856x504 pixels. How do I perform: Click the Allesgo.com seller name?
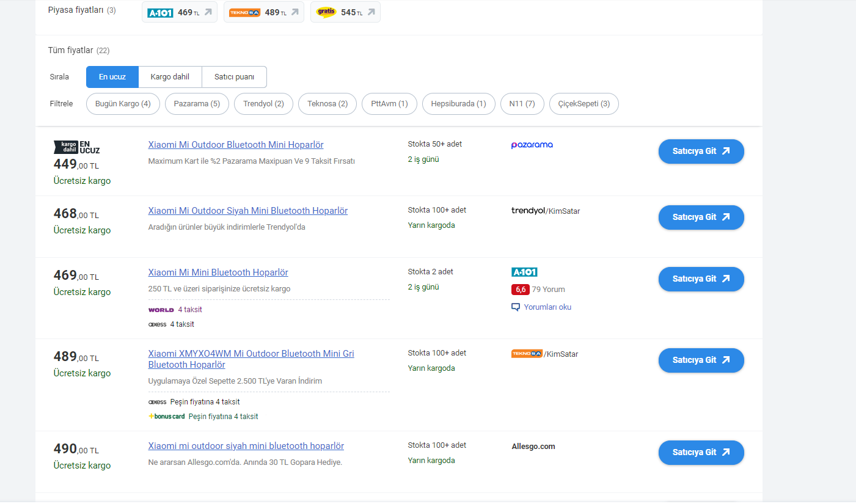[533, 447]
